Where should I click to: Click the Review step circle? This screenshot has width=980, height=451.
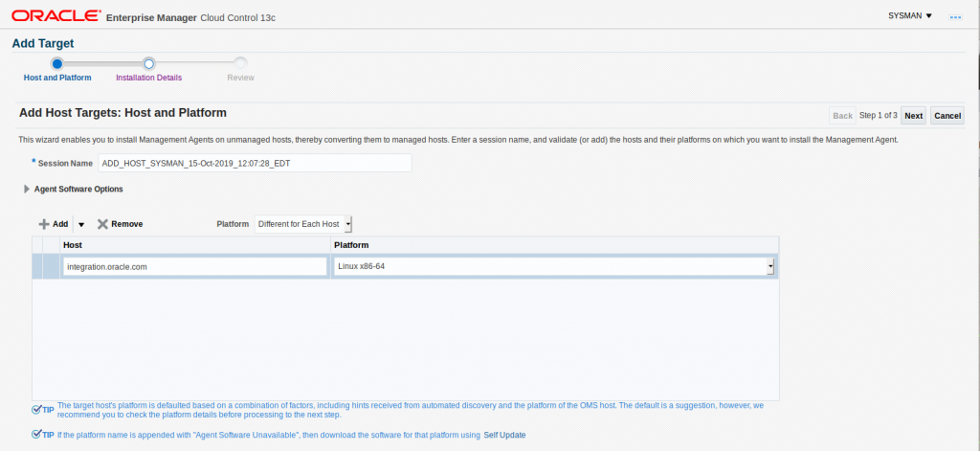(240, 63)
